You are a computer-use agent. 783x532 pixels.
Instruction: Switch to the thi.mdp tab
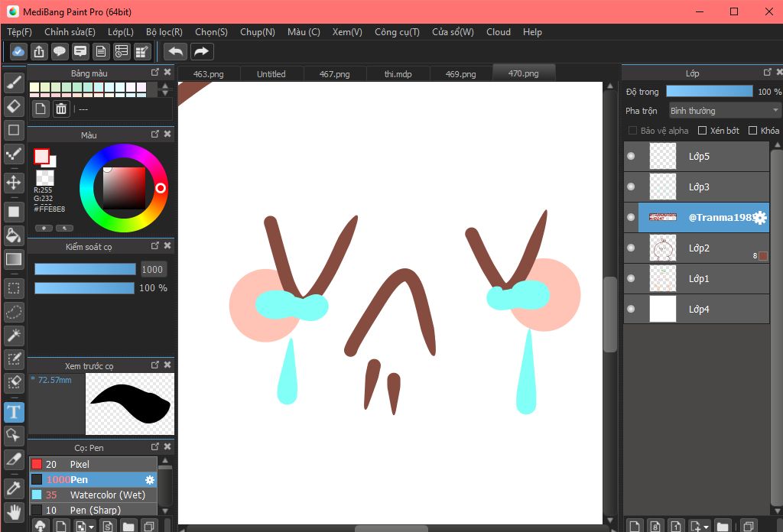[x=398, y=74]
